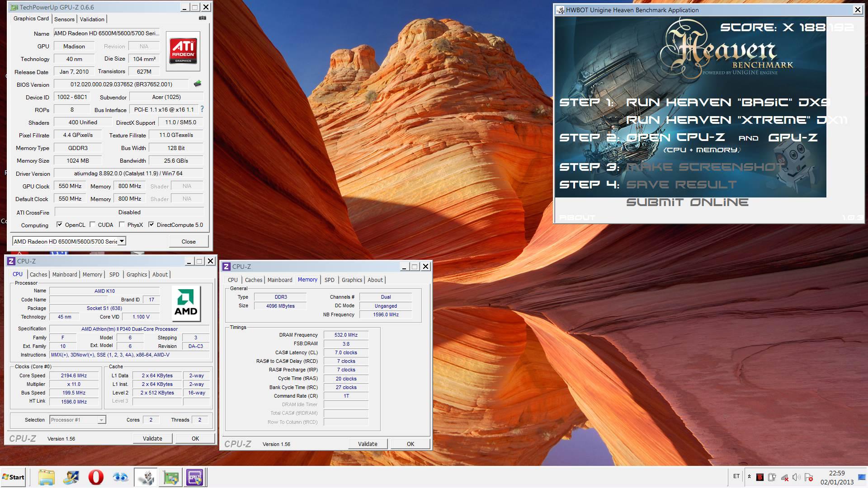This screenshot has height=488, width=868.
Task: Click the GPU-Z screenshot camera icon
Action: [203, 18]
